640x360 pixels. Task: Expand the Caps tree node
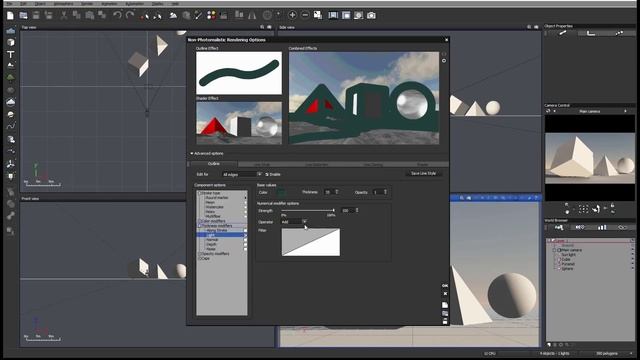click(200, 258)
